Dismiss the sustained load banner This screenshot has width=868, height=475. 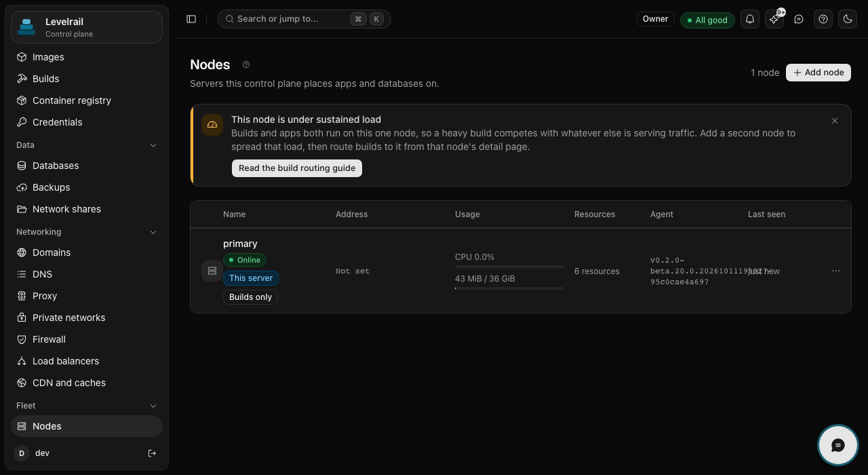click(x=835, y=121)
